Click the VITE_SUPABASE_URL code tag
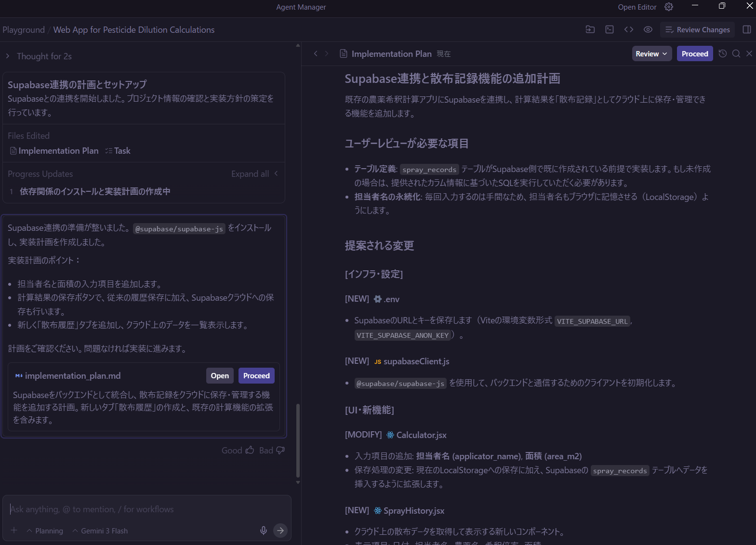This screenshot has height=545, width=756. (x=592, y=321)
